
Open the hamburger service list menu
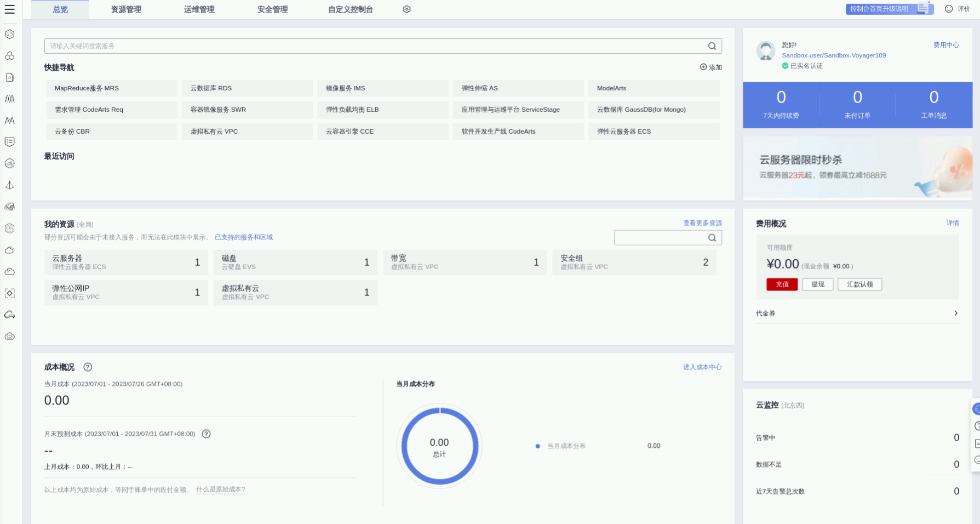9,9
